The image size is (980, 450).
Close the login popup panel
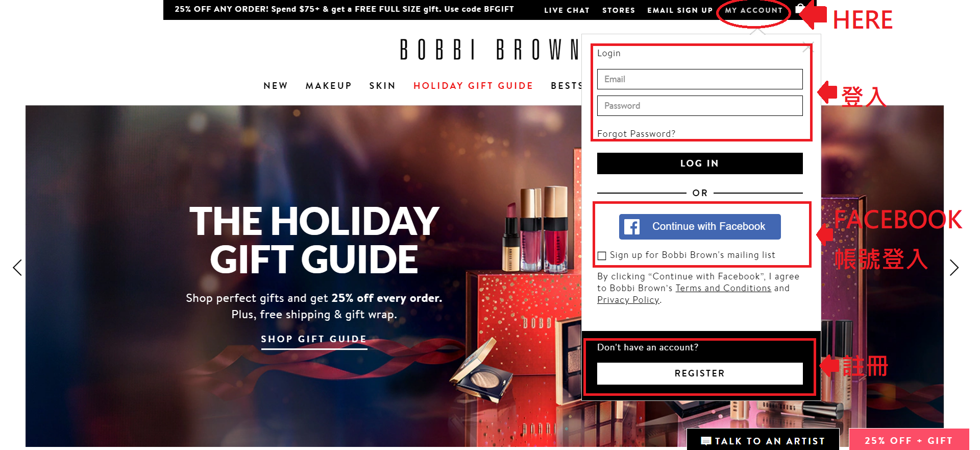coord(807,48)
